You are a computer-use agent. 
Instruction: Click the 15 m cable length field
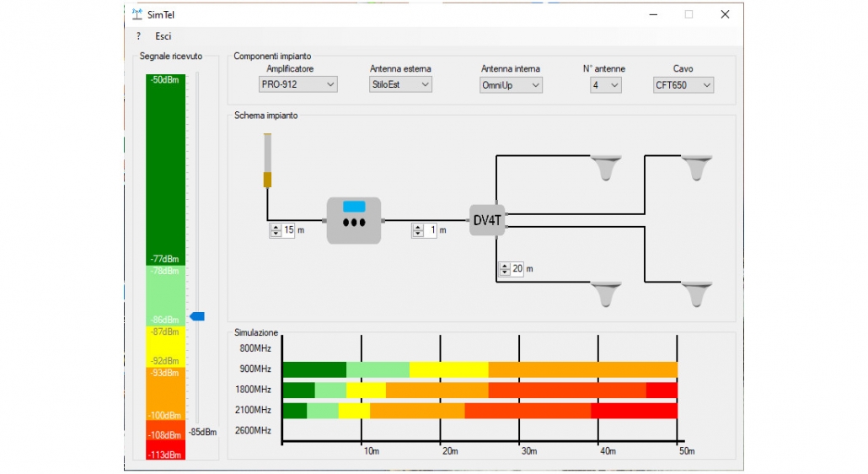coord(288,229)
